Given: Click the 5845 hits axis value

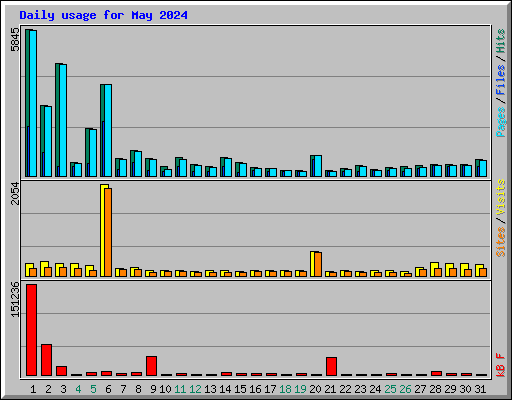Looking at the screenshot, I should point(15,40).
